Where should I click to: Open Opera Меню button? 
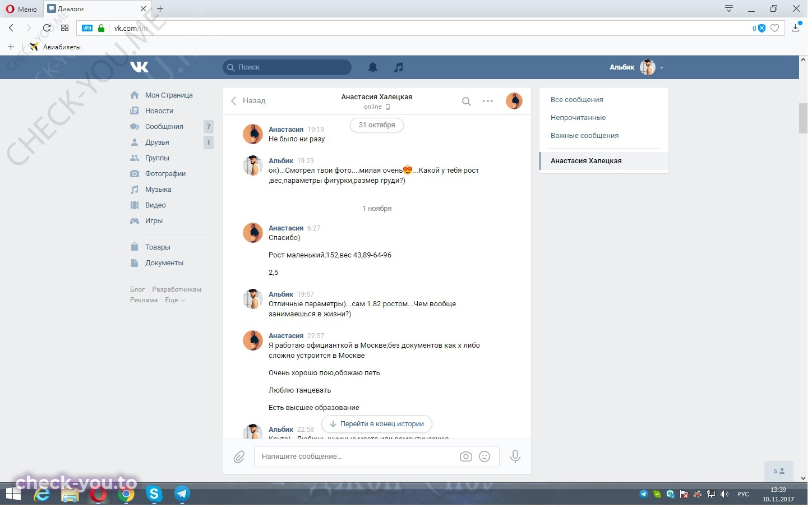[21, 9]
